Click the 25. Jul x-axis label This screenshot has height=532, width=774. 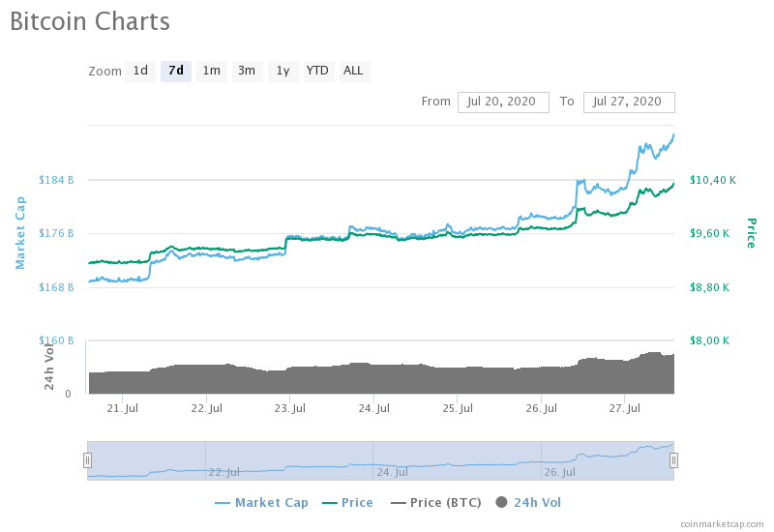pyautogui.click(x=457, y=408)
